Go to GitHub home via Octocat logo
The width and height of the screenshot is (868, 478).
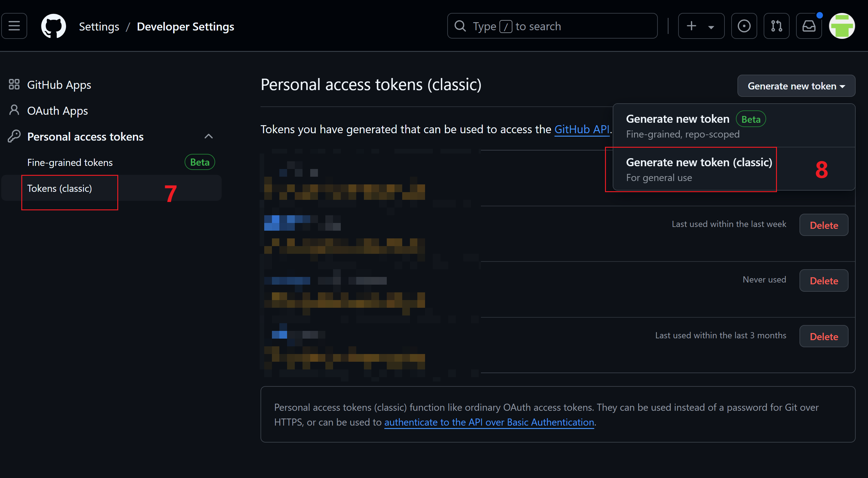click(x=53, y=26)
